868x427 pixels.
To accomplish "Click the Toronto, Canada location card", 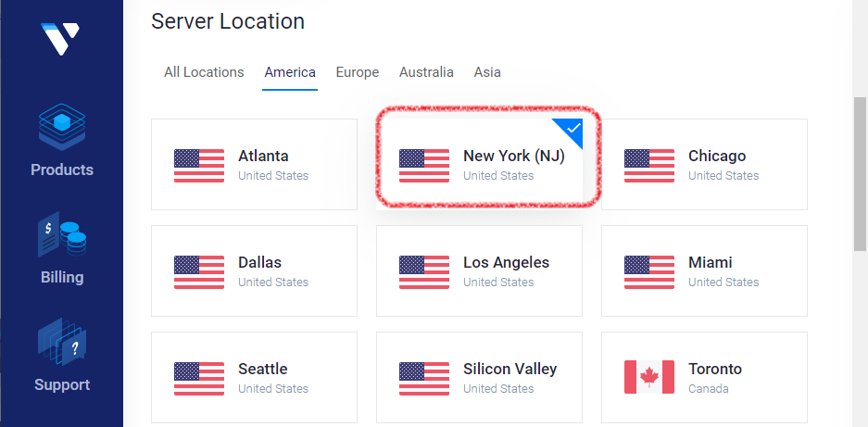I will click(x=704, y=378).
